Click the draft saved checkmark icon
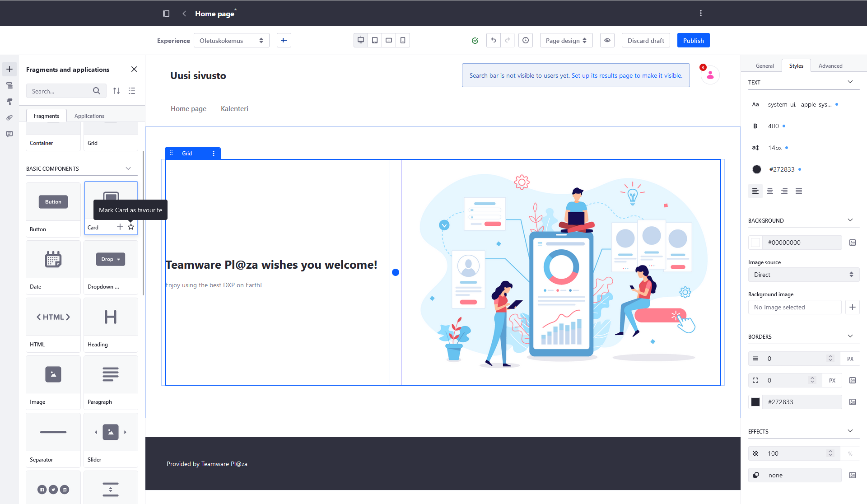 click(x=475, y=41)
